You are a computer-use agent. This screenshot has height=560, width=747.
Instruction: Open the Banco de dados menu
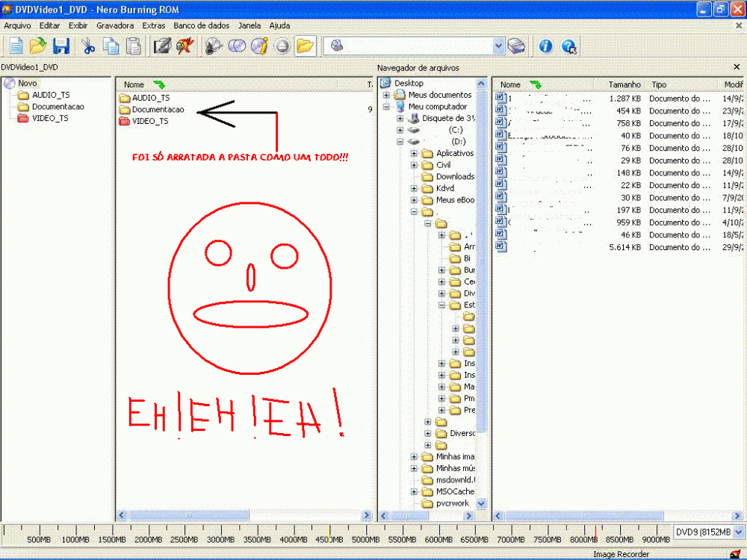tap(201, 25)
